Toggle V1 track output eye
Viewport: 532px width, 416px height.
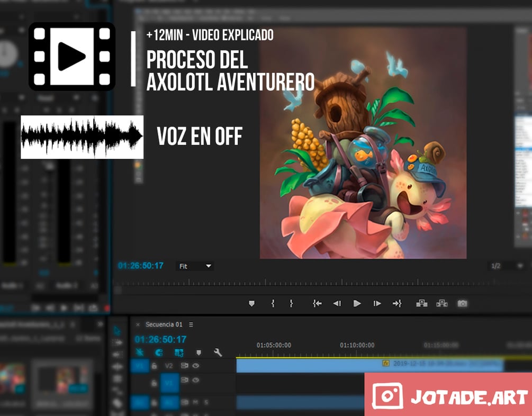(x=196, y=380)
